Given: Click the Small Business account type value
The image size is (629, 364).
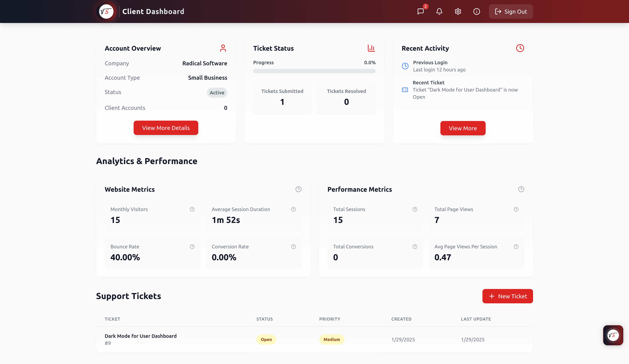Looking at the screenshot, I should point(207,78).
